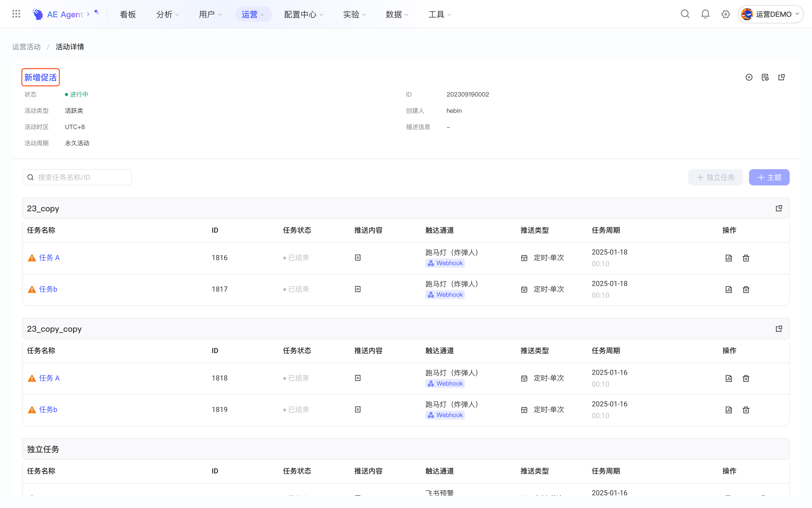812x508 pixels.
Task: Open push content for task 1816
Action: coord(358,258)
